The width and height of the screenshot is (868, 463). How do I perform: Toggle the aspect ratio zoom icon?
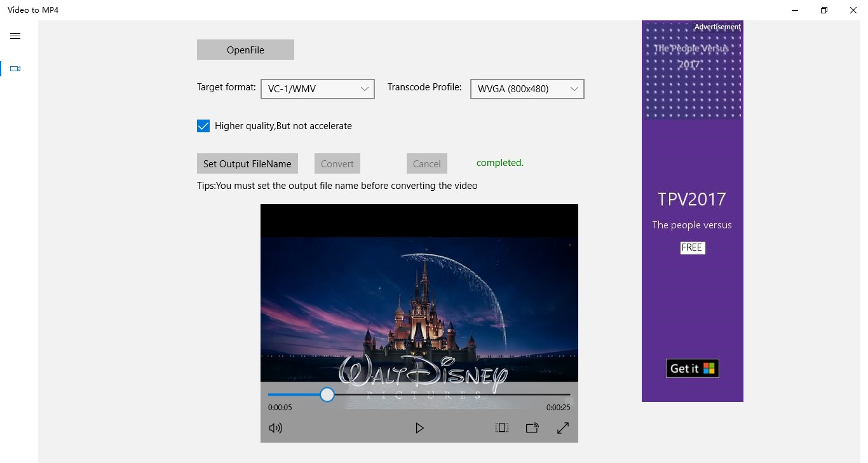(x=502, y=428)
